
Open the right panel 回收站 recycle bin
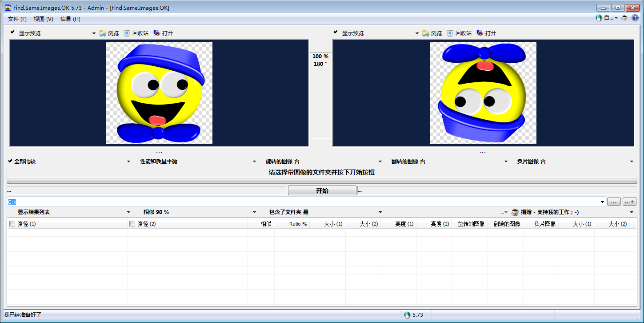coord(450,33)
